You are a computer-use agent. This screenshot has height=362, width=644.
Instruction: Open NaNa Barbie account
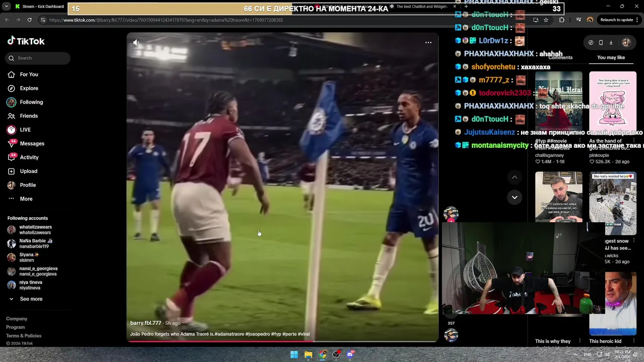pos(35,244)
